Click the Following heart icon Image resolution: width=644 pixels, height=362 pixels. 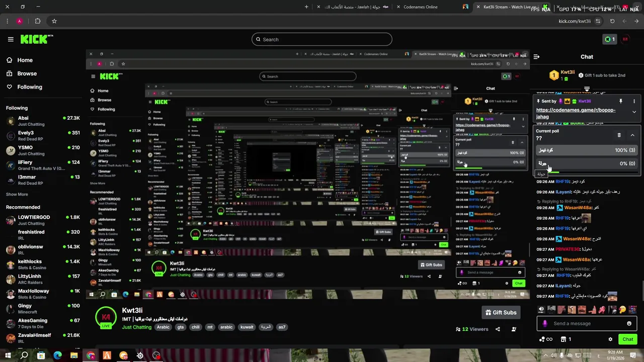click(x=10, y=87)
